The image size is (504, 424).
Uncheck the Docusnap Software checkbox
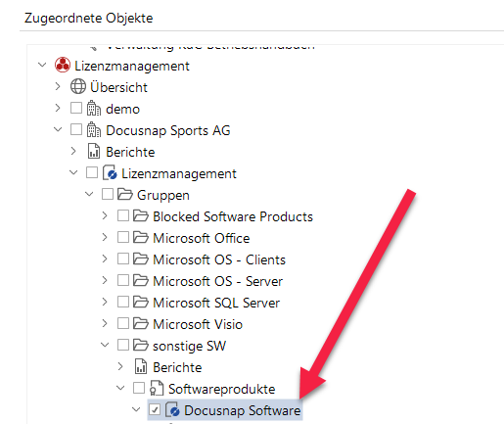coord(155,409)
